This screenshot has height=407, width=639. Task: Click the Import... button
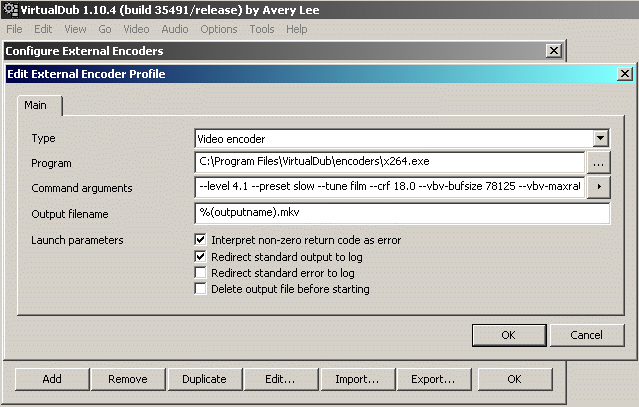click(357, 379)
